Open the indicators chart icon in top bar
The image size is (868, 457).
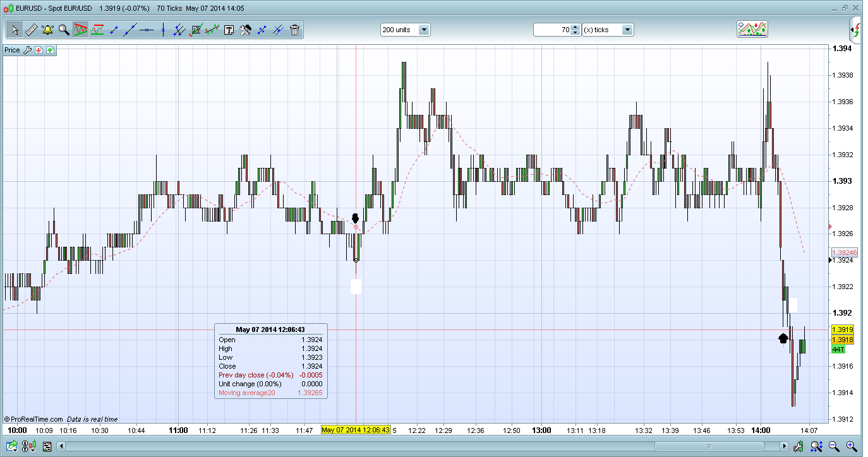click(x=752, y=29)
